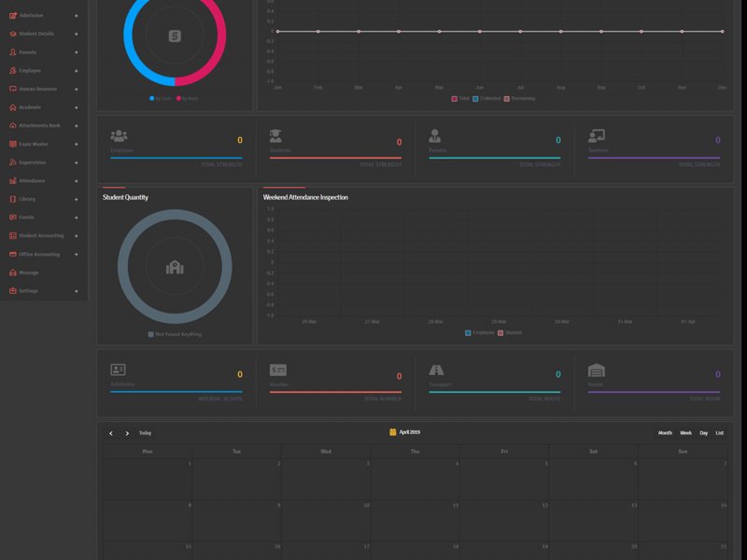Click the Student Accounting icon
The height and width of the screenshot is (560, 747).
[13, 236]
